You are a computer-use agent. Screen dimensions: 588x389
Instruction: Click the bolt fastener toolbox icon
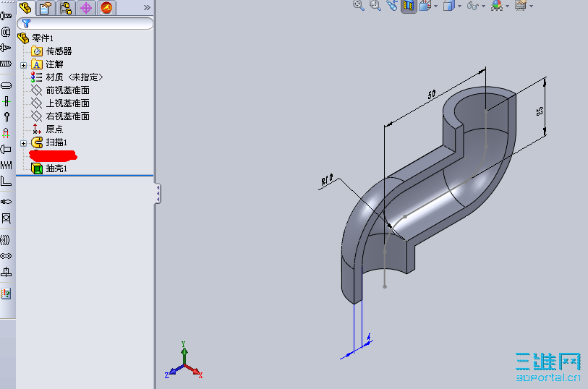6,16
